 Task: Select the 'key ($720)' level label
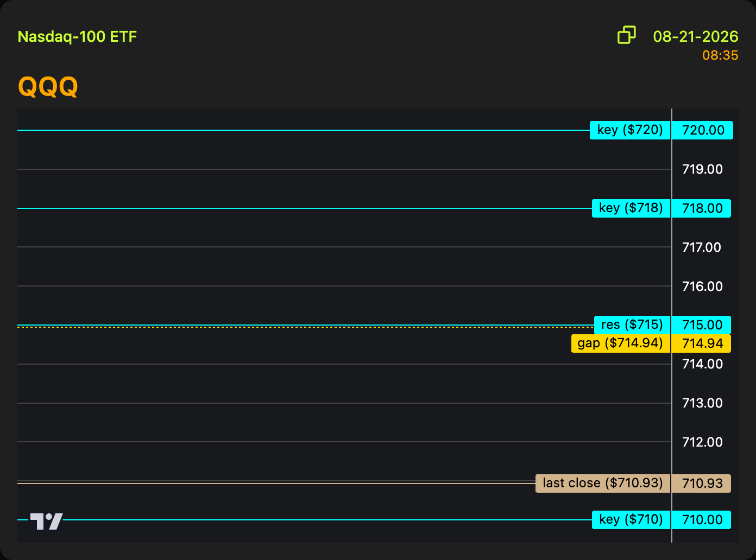click(x=630, y=130)
